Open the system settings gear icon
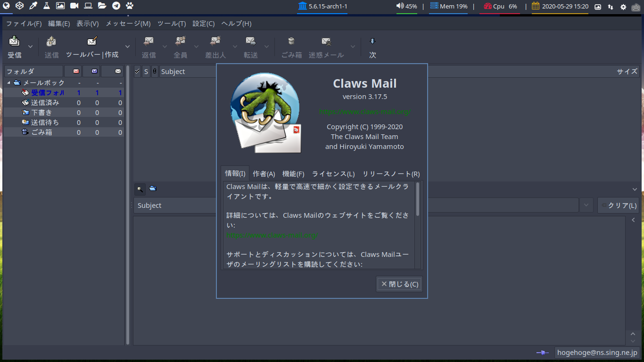Viewport: 644px width, 362px height. [623, 7]
